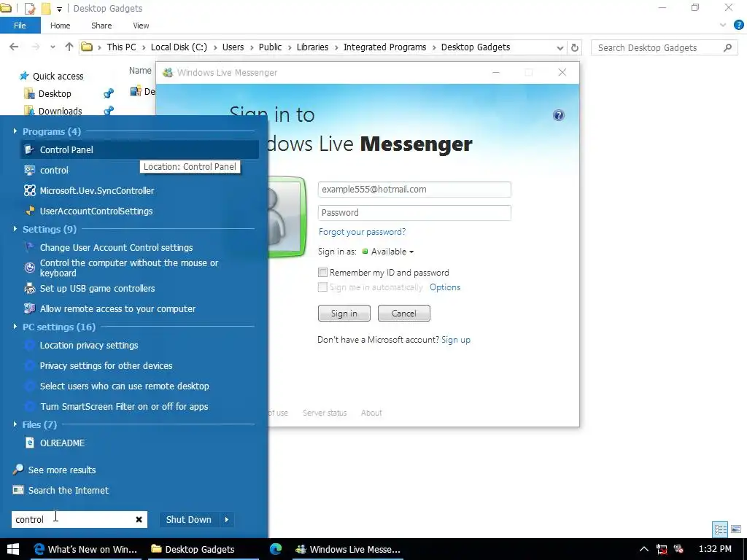
Task: Open the Share ribbon tab
Action: [101, 26]
